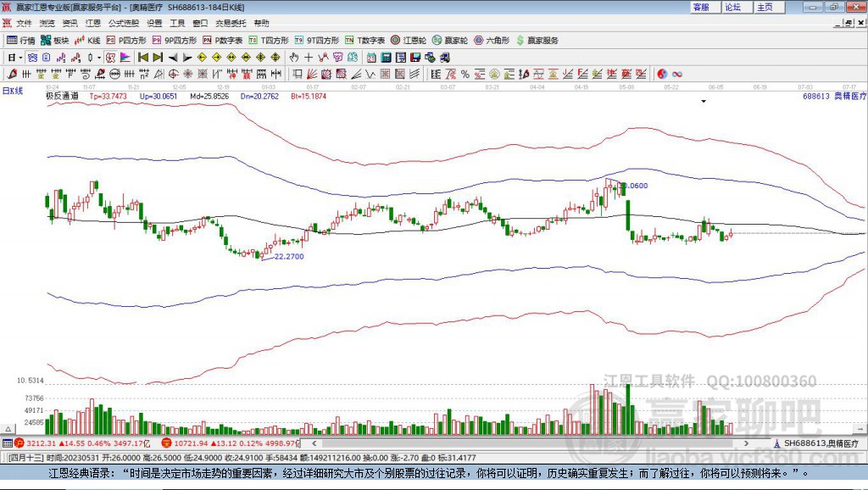Select the crosshair plus cursor tool
Screen dimensions: 868x490
(309, 58)
